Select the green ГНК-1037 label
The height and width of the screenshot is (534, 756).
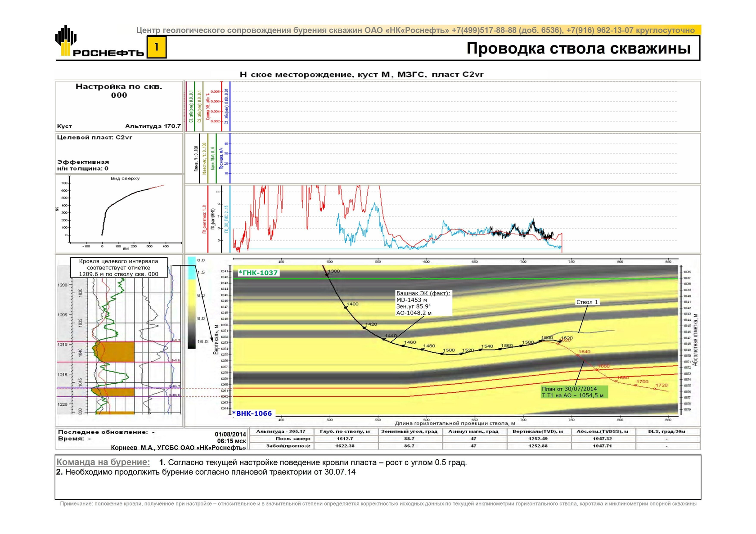[258, 273]
